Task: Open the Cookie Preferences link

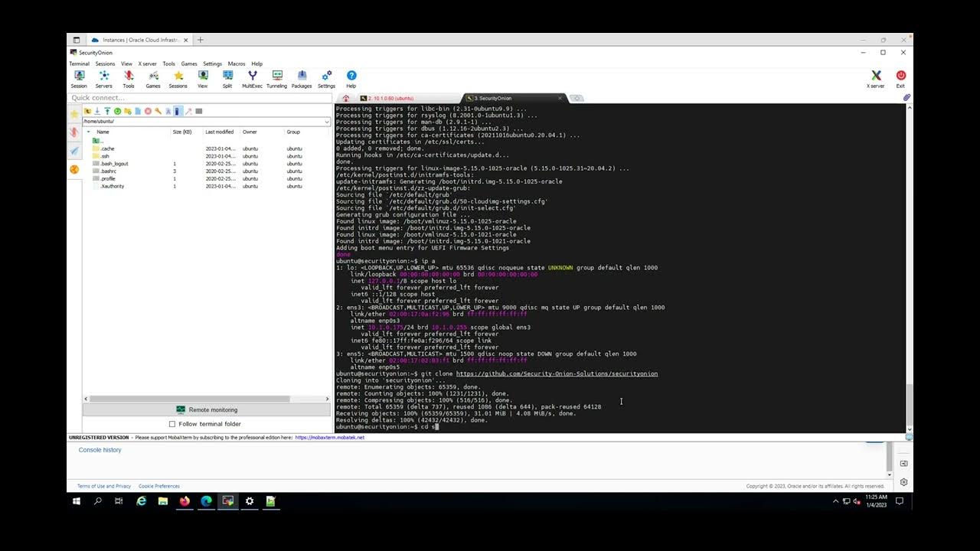Action: click(x=158, y=486)
